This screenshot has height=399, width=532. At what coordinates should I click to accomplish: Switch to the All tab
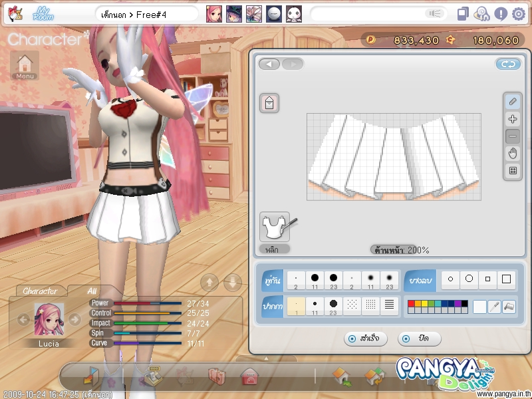point(92,291)
